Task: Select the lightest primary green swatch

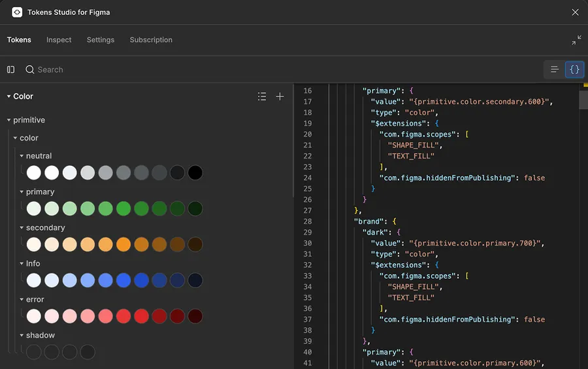Action: (x=34, y=208)
